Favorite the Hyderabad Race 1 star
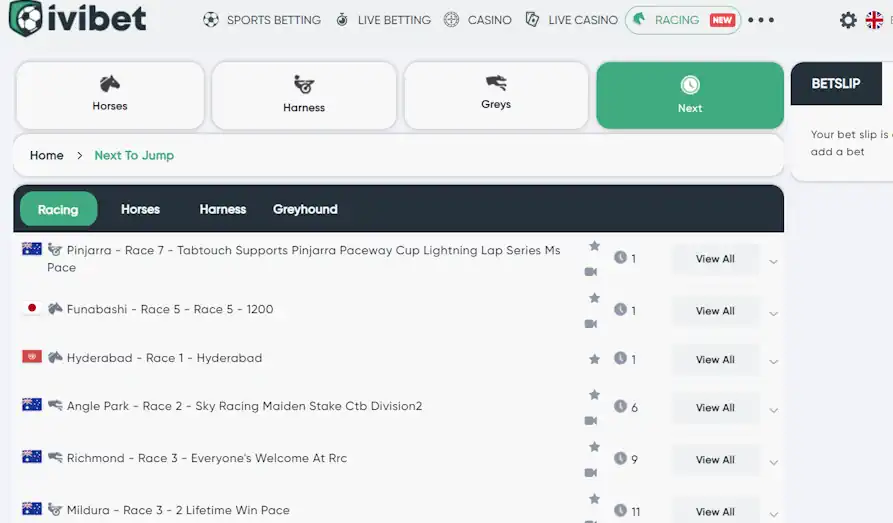Screen dimensions: 893x523 pos(594,359)
